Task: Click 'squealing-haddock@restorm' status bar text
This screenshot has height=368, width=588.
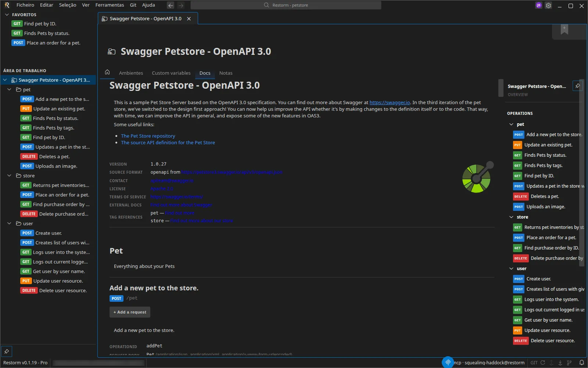Action: coord(494,362)
